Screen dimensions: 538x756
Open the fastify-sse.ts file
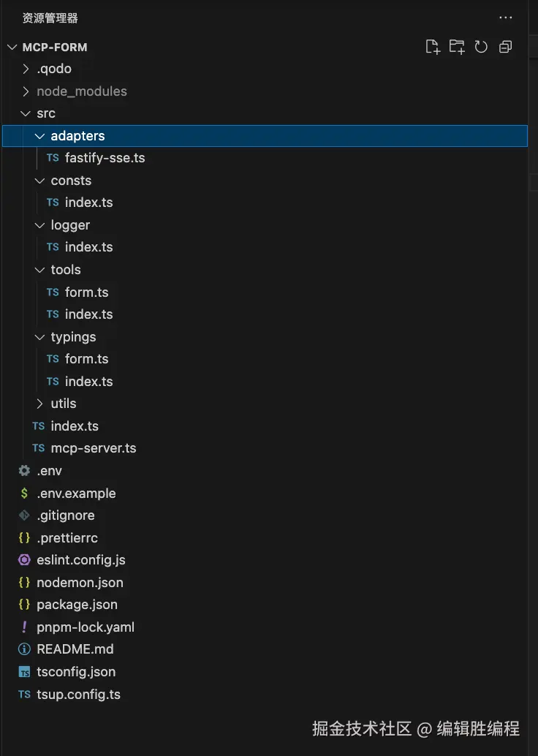click(105, 158)
